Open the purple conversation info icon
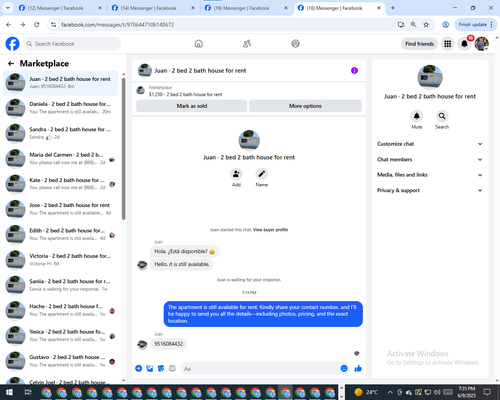The width and height of the screenshot is (500, 400). point(354,70)
